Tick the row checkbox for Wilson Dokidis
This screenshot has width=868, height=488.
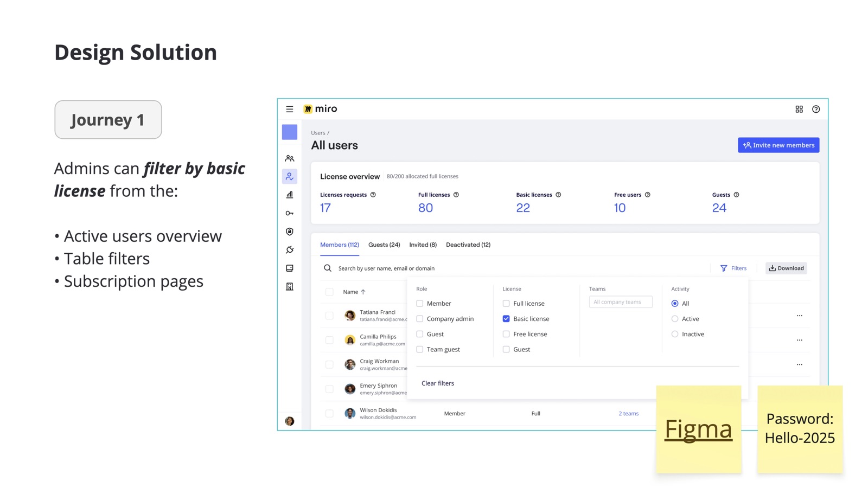point(329,413)
